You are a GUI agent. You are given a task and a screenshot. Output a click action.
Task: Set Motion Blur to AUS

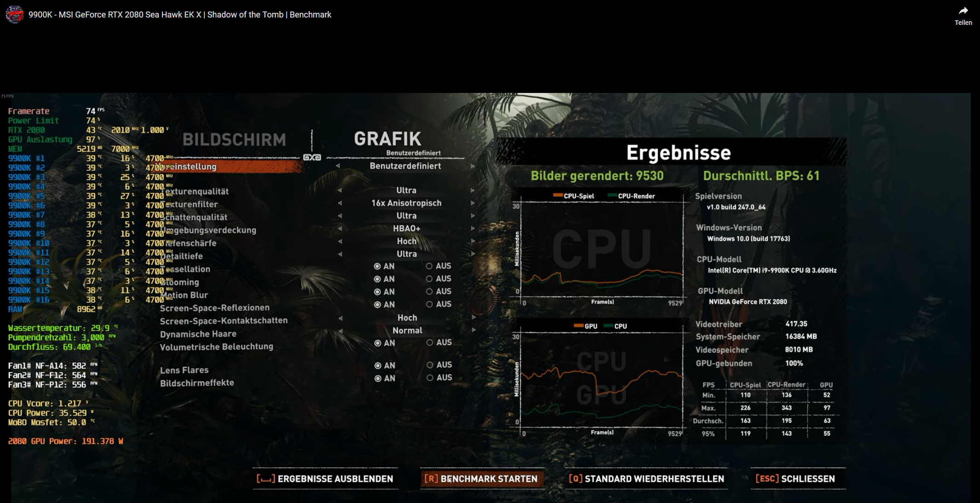[x=438, y=291]
